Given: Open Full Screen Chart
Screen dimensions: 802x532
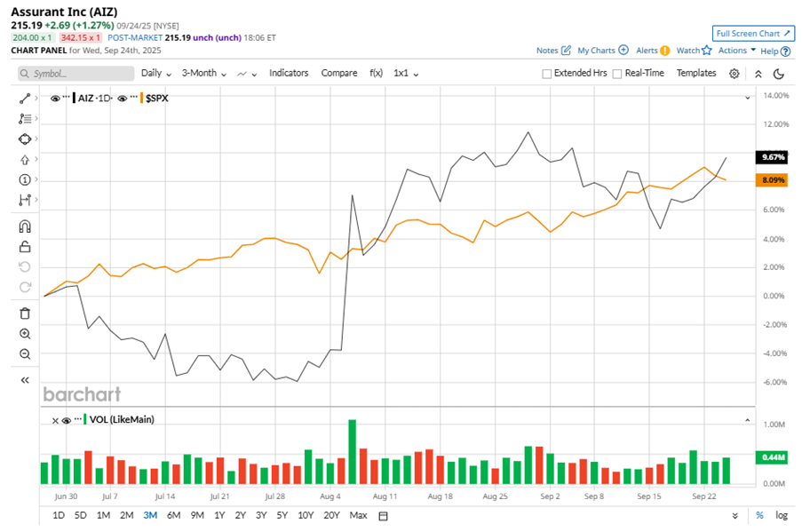Looking at the screenshot, I should point(753,34).
